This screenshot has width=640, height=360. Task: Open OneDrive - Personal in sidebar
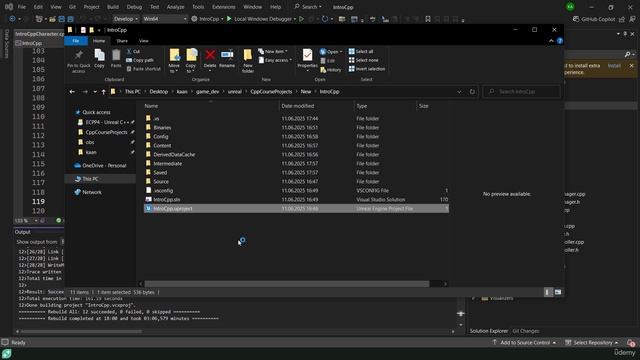point(104,166)
